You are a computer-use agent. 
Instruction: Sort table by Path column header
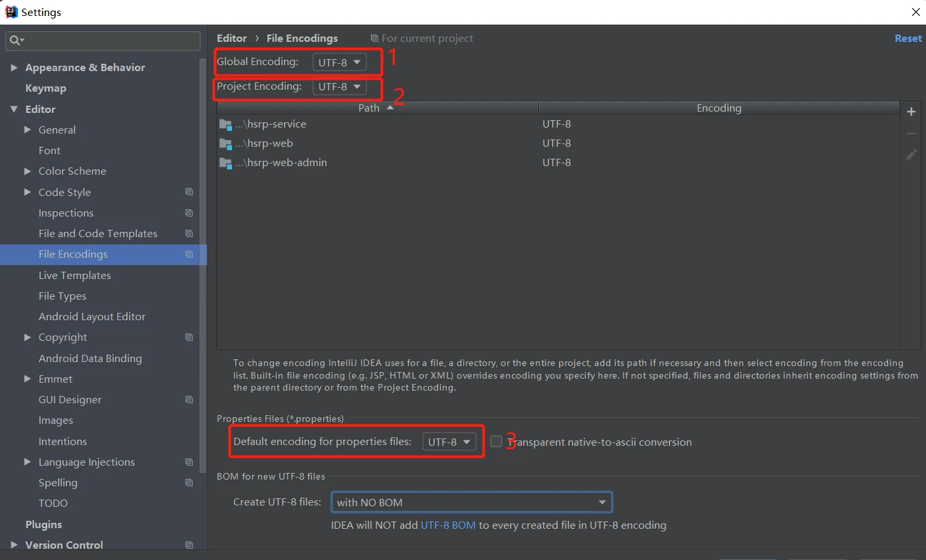[x=378, y=108]
